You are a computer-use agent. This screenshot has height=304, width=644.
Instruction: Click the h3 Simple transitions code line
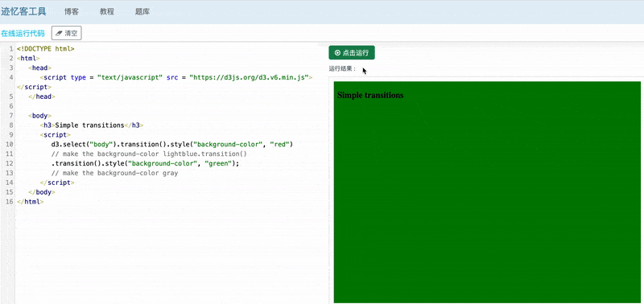pyautogui.click(x=92, y=125)
